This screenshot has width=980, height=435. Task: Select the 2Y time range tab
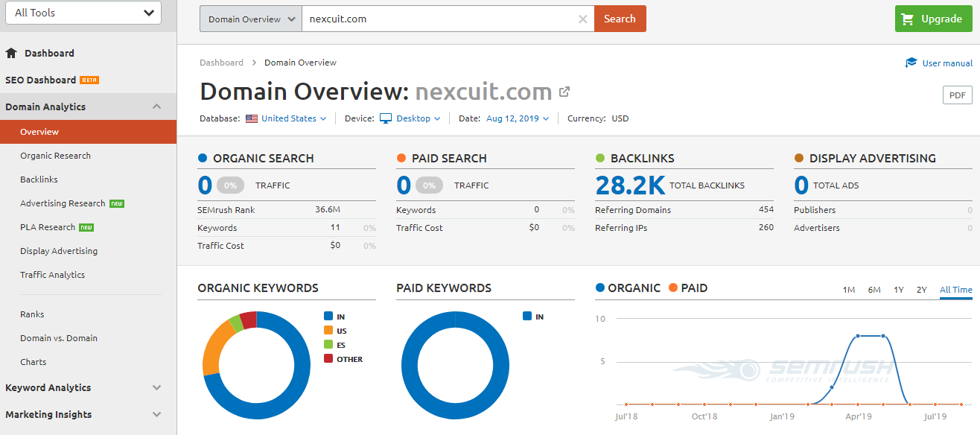coord(922,290)
